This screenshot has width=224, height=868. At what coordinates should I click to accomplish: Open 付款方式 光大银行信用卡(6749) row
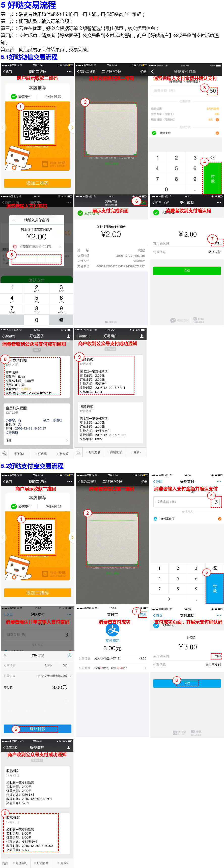click(37, 676)
